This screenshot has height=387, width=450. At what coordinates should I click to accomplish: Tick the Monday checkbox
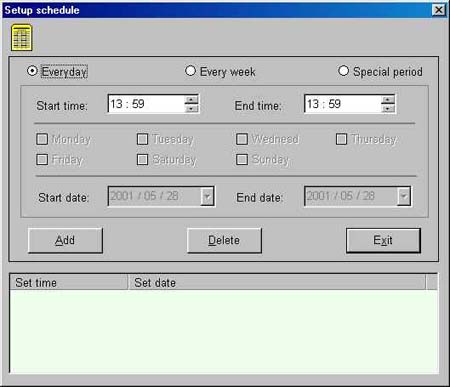[42, 139]
